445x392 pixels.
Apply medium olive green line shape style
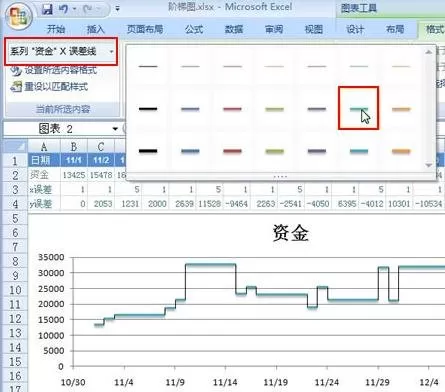(x=275, y=109)
